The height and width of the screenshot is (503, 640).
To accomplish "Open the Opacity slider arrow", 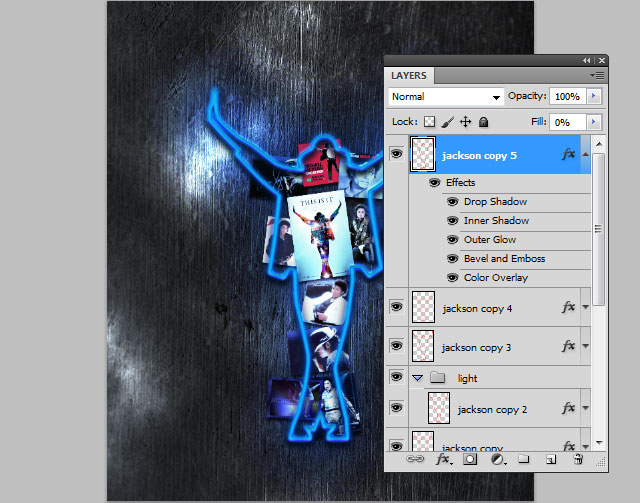I will (x=593, y=96).
